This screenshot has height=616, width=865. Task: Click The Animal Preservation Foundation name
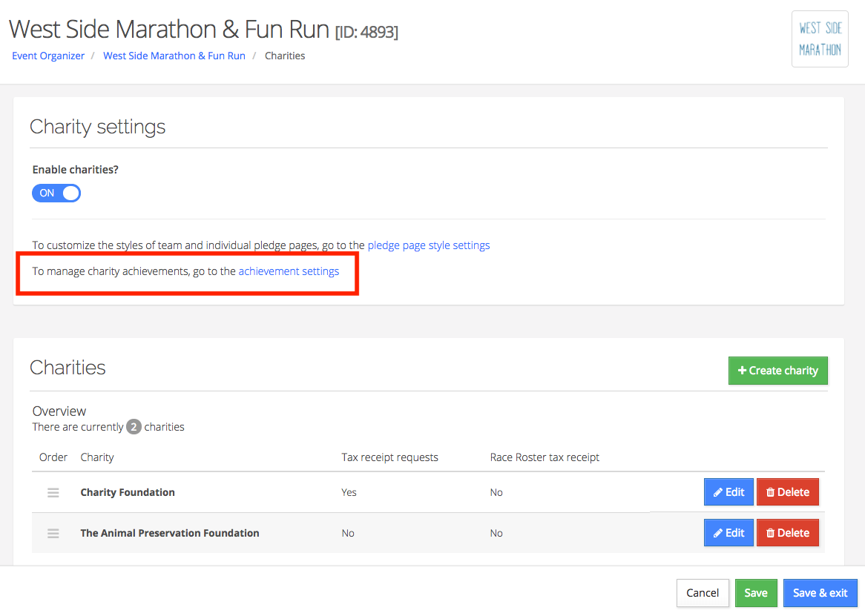[170, 534]
